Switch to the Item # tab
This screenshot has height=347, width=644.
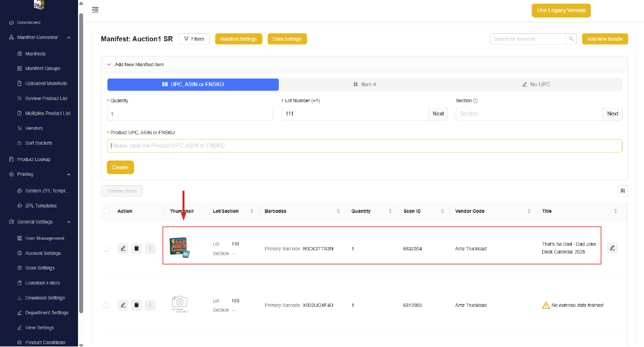point(365,84)
